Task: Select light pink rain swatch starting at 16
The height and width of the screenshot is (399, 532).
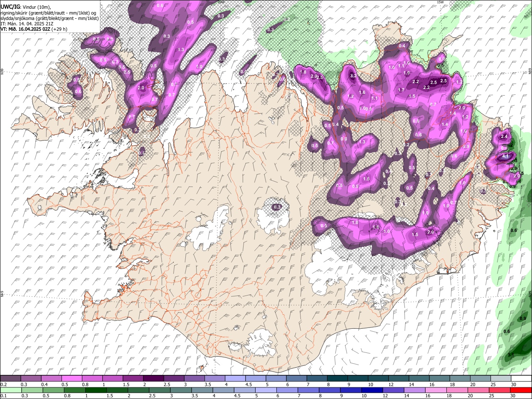Action: (x=436, y=390)
